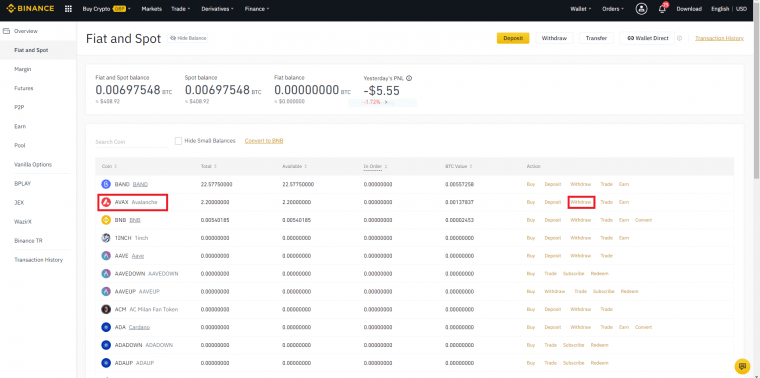This screenshot has height=378, width=760.
Task: Select Transaction History in the sidebar
Action: (38, 260)
